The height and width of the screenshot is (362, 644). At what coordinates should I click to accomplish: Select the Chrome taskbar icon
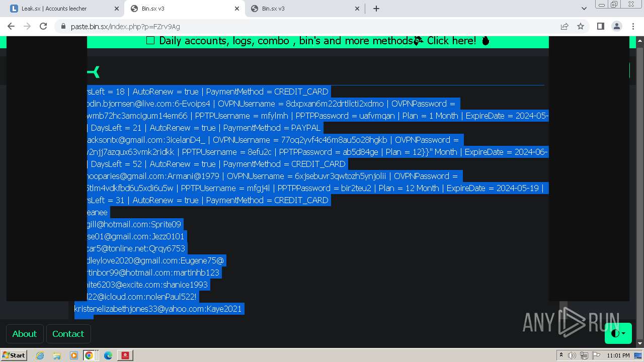point(89,355)
